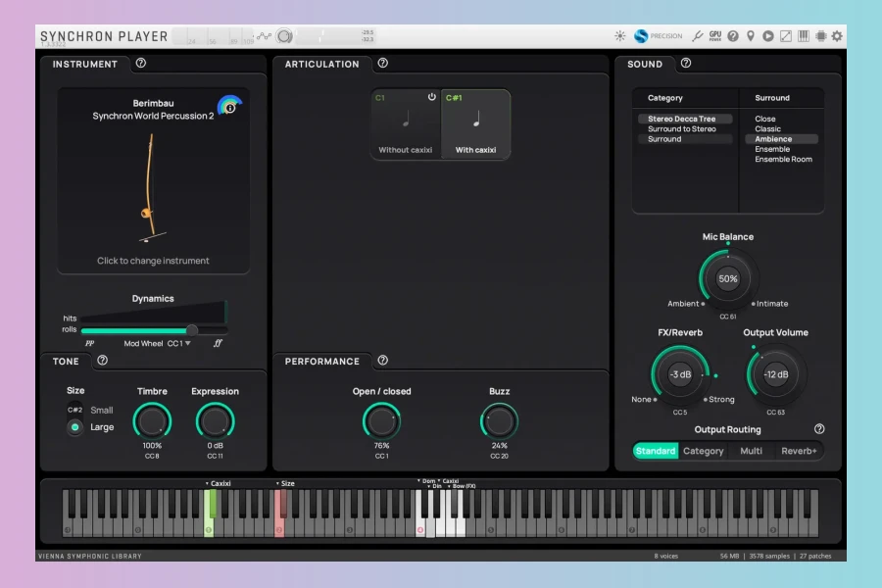Click the round dial icon in header
Image resolution: width=882 pixels, height=588 pixels.
click(284, 36)
